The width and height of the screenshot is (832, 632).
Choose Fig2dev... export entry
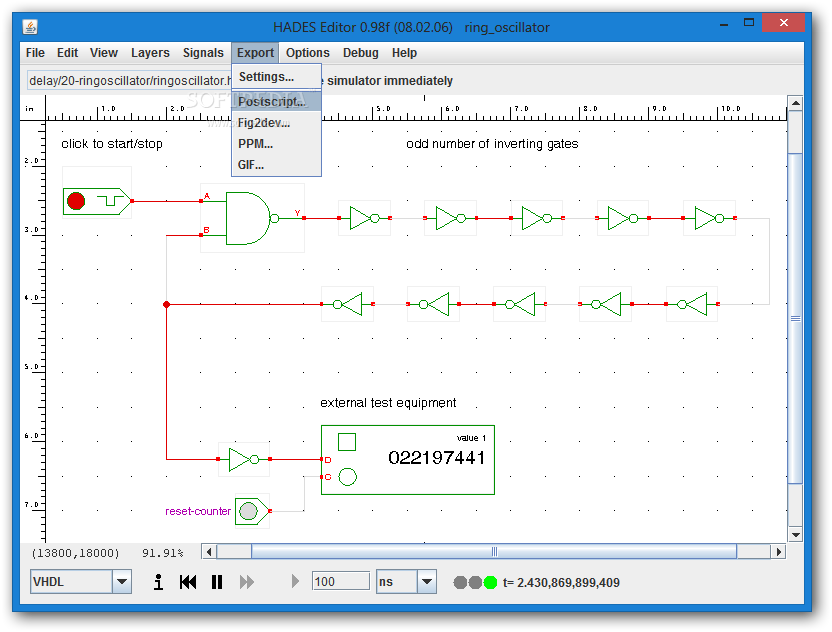[x=276, y=123]
